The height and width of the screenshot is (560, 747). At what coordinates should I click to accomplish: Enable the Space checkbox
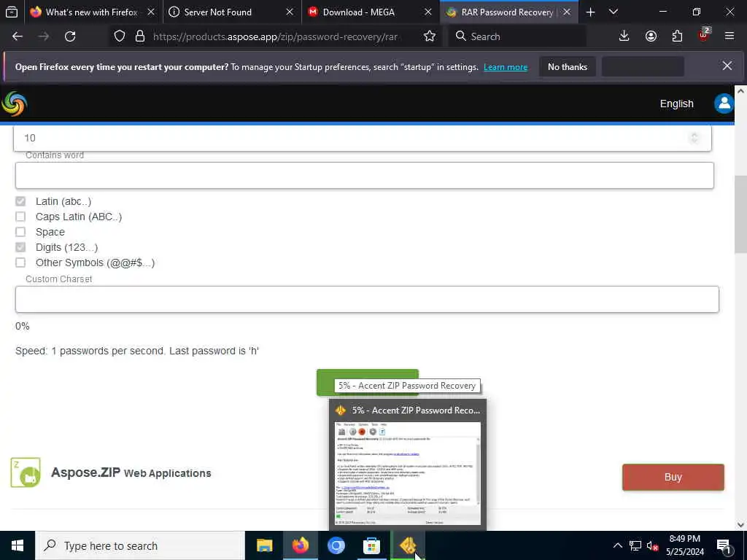coord(20,232)
